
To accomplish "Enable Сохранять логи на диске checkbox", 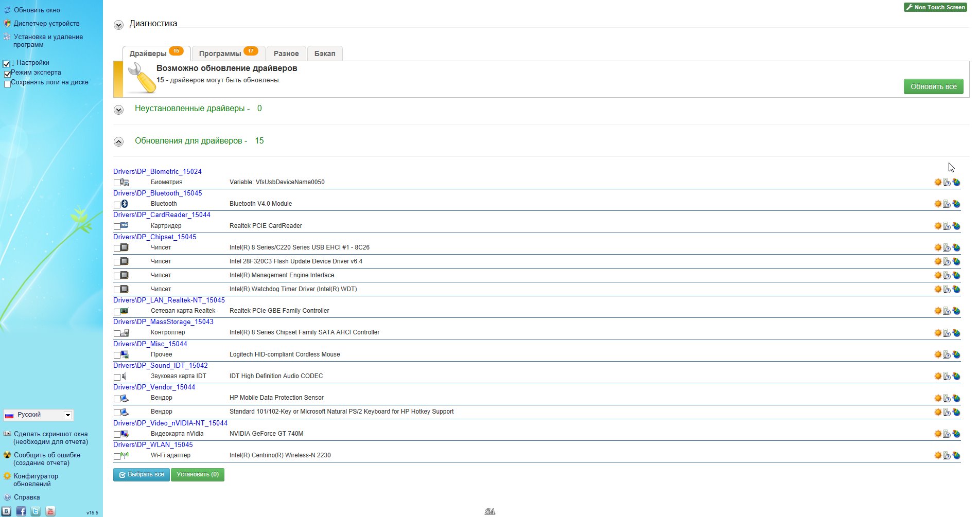I will tap(7, 83).
